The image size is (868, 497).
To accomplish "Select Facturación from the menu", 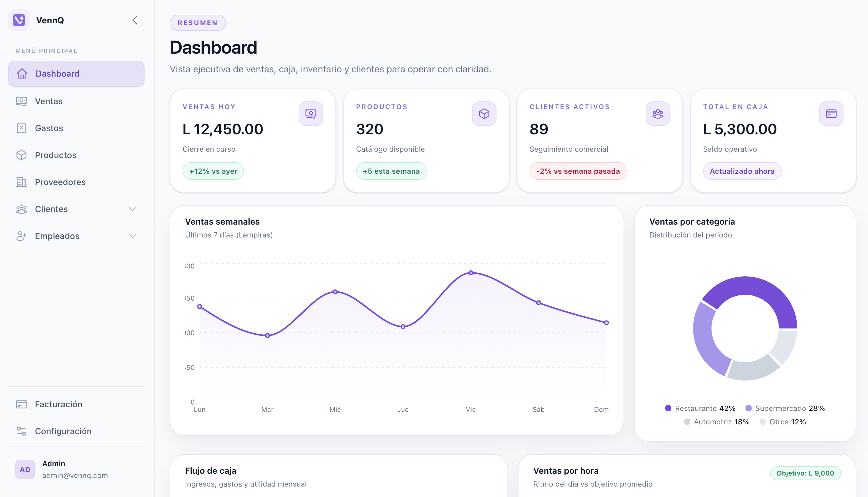I will [59, 404].
